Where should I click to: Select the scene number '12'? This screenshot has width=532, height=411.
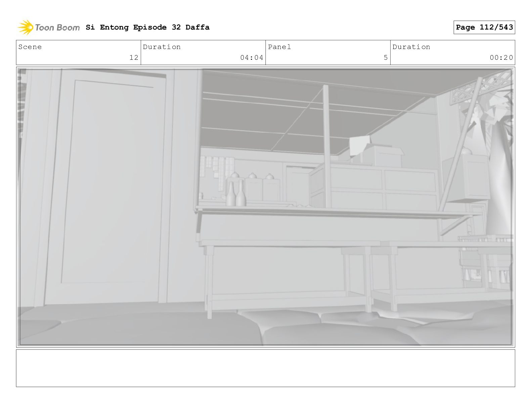click(134, 57)
